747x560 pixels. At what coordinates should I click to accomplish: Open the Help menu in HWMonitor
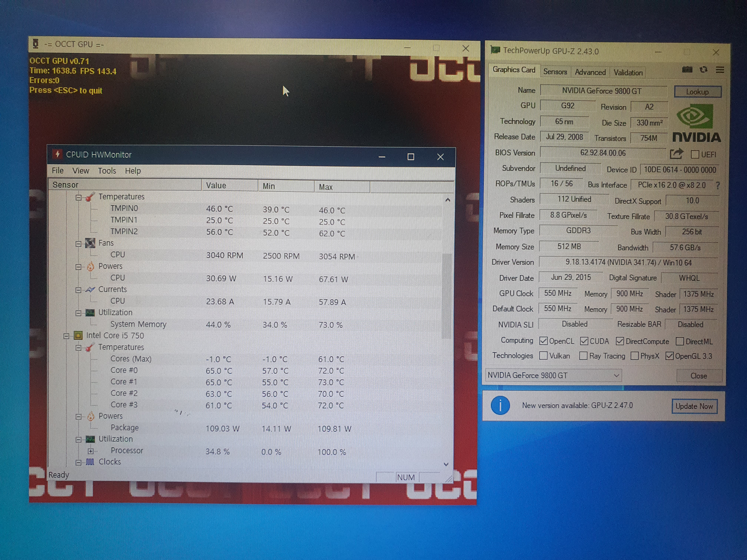coord(133,171)
